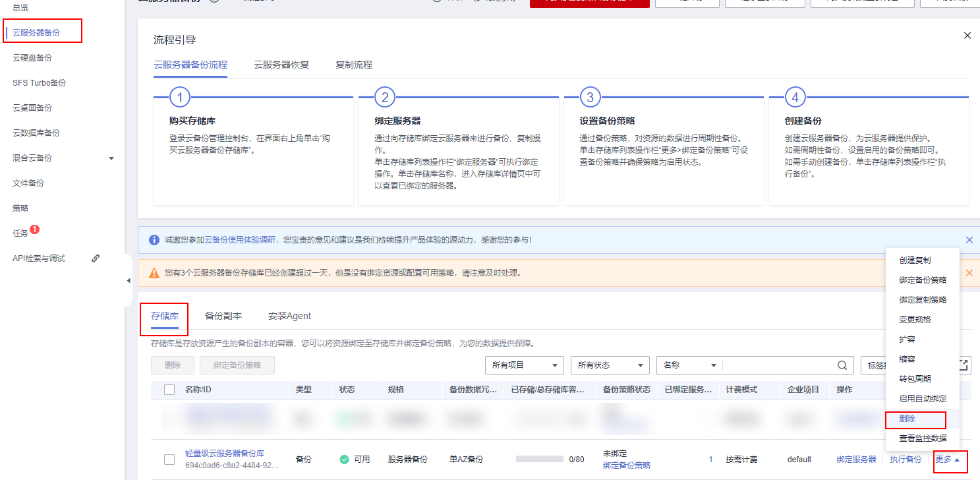Click the 0/80 storage usage bar
The height and width of the screenshot is (480, 980).
[539, 460]
